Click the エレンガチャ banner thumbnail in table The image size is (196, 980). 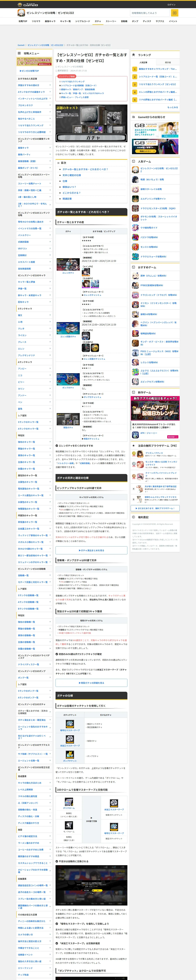[x=68, y=264]
